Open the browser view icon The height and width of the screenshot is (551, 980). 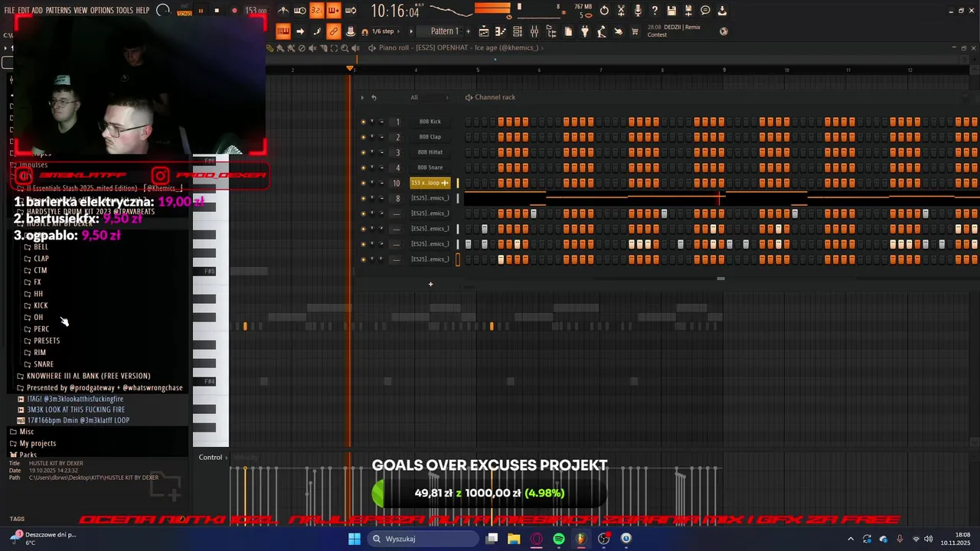[x=551, y=31]
